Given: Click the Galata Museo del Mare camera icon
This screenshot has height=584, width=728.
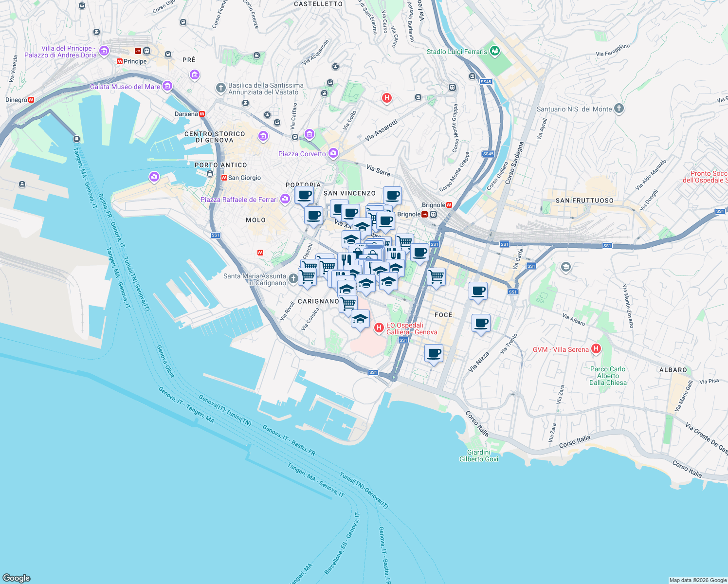Looking at the screenshot, I should pyautogui.click(x=167, y=86).
